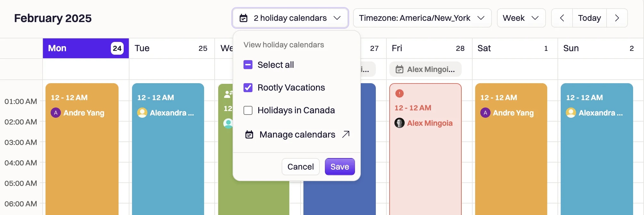Cancel the holiday calendar changes
The width and height of the screenshot is (644, 215).
click(301, 167)
